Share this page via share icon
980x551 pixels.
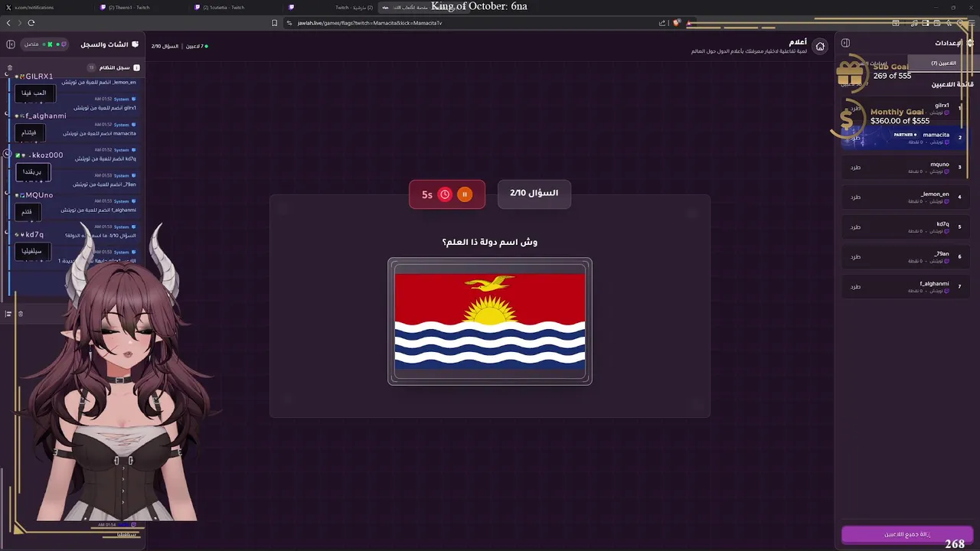click(662, 23)
